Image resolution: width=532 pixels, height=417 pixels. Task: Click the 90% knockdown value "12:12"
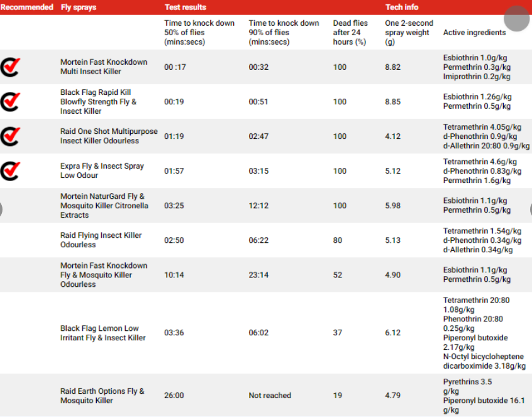pos(258,205)
